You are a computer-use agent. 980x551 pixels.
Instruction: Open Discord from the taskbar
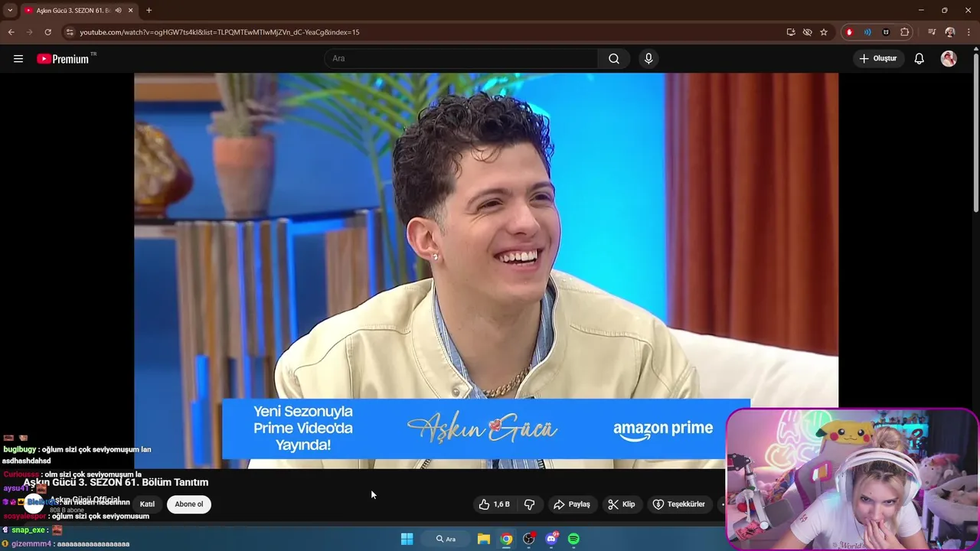[x=551, y=539]
